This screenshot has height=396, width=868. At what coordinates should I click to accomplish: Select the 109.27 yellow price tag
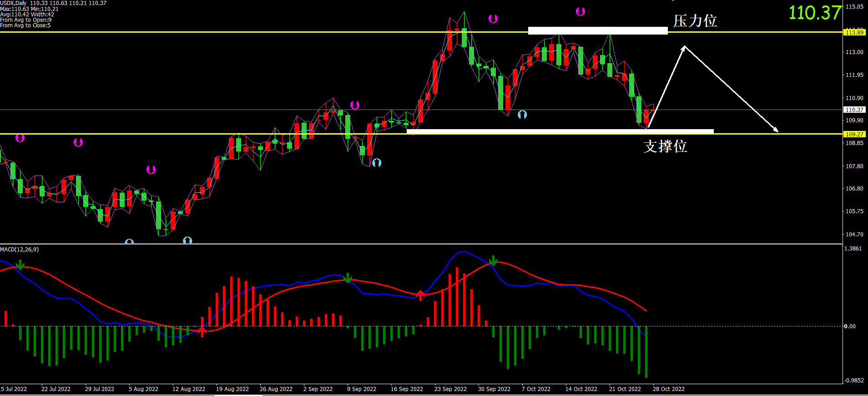[854, 134]
